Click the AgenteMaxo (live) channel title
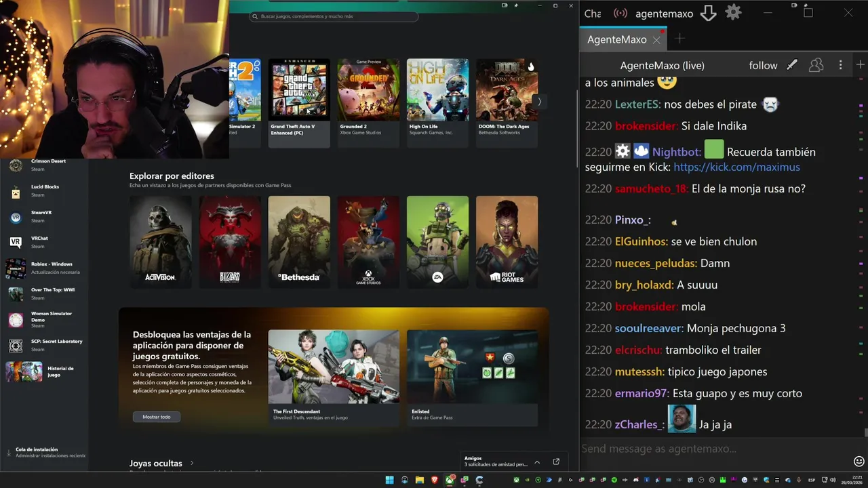This screenshot has width=868, height=488. [662, 65]
